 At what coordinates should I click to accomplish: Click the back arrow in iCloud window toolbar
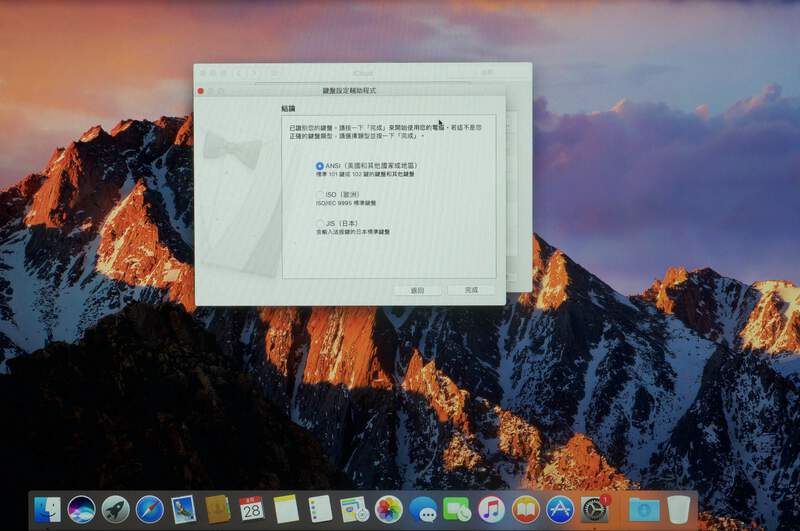[239, 73]
